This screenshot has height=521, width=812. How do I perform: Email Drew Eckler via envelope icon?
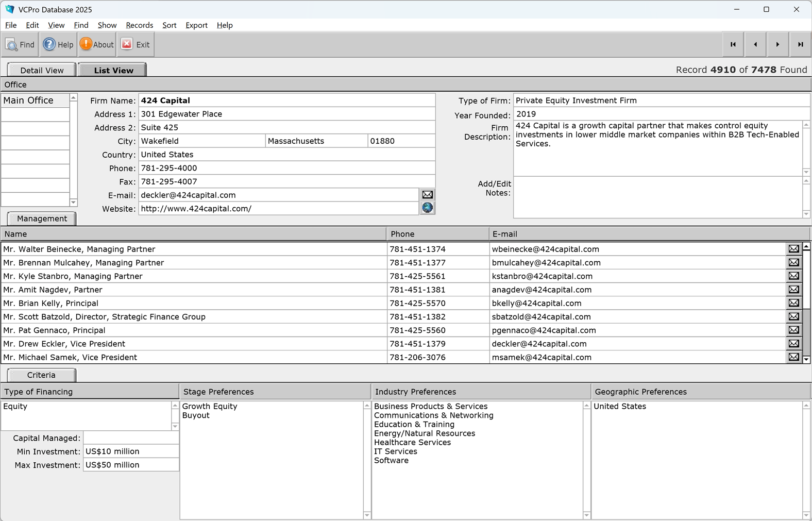(794, 344)
